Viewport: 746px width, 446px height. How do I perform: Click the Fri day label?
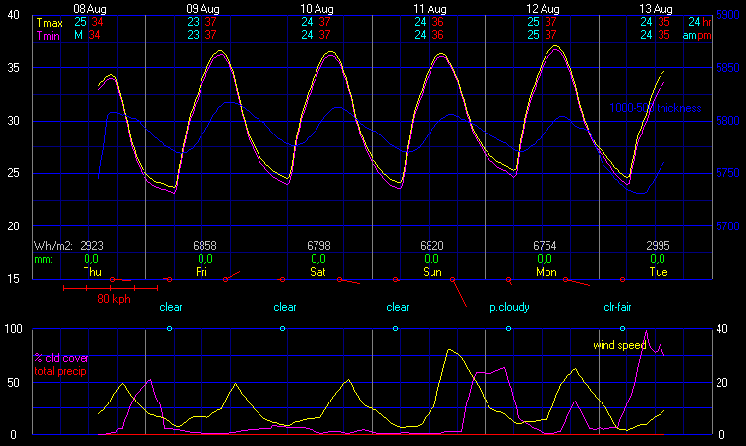coord(201,272)
